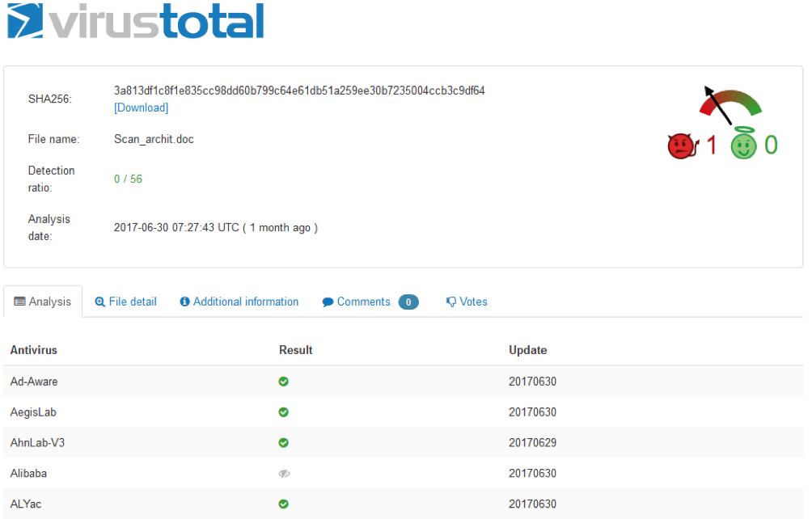Image resolution: width=812 pixels, height=519 pixels.
Task: Click the green angel harmless vote icon
Action: (743, 143)
